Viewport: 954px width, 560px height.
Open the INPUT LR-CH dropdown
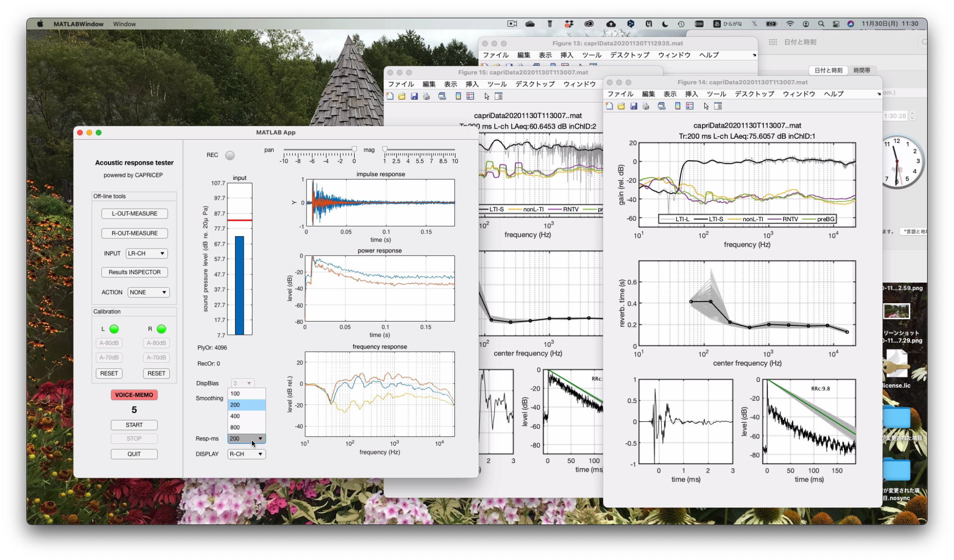(146, 253)
